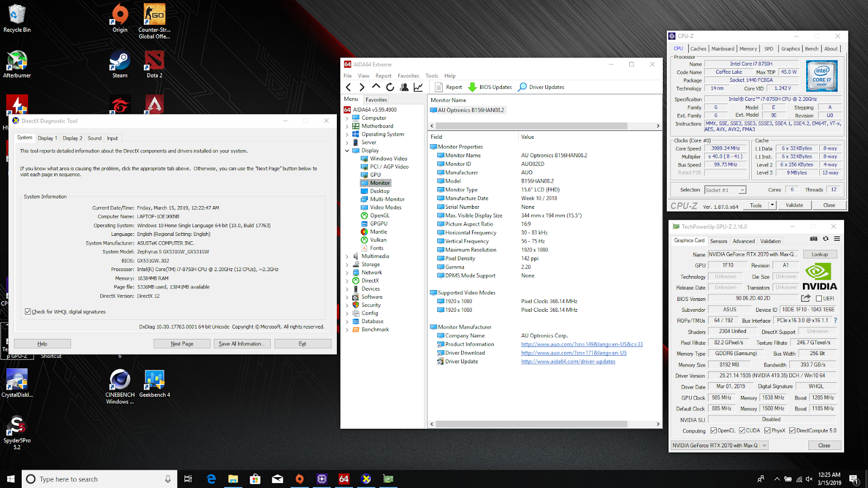Open Origin desktop shortcut

[120, 18]
